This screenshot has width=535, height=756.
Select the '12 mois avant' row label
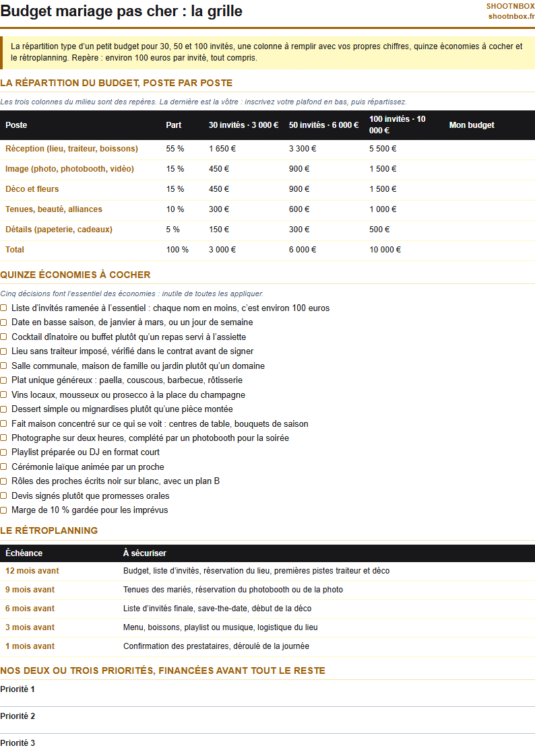click(32, 571)
